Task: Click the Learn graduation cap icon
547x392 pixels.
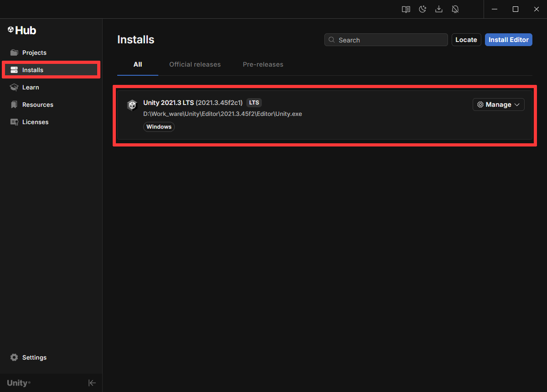Action: pos(14,87)
